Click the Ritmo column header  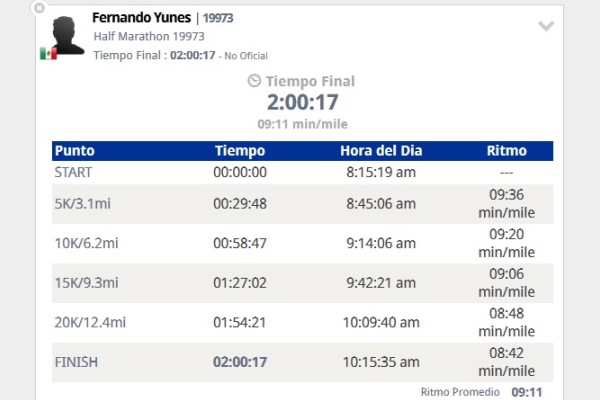505,151
